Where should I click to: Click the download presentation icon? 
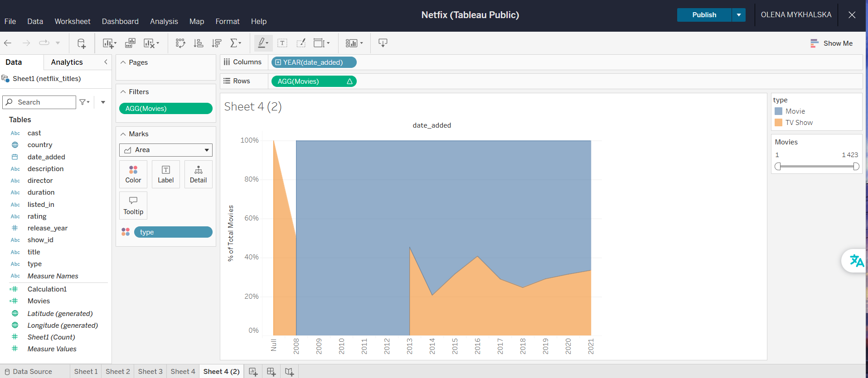[383, 43]
